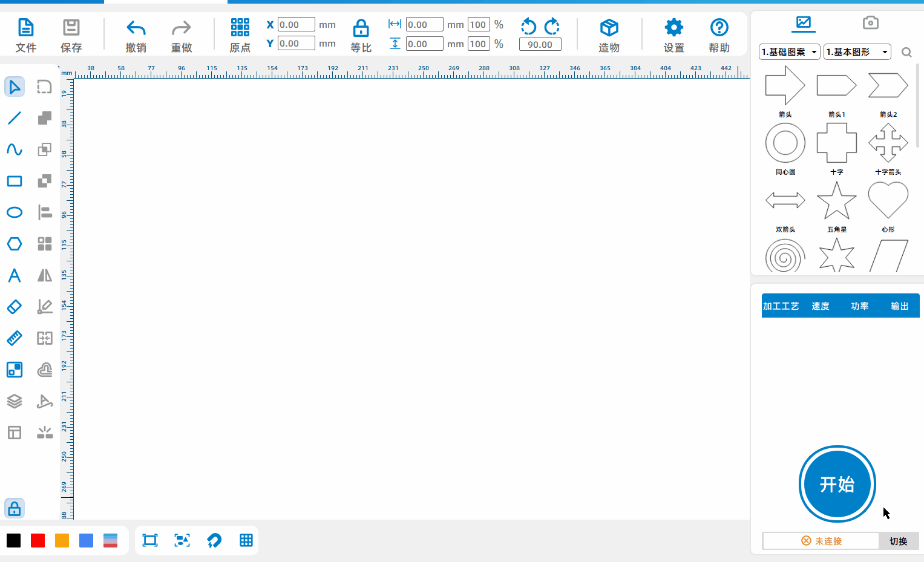Click the width percent 100 field

click(479, 25)
